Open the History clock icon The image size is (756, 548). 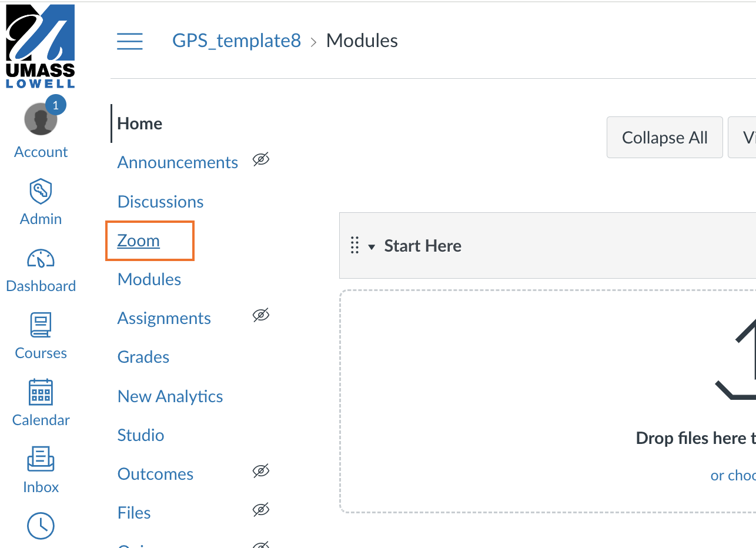click(x=41, y=526)
